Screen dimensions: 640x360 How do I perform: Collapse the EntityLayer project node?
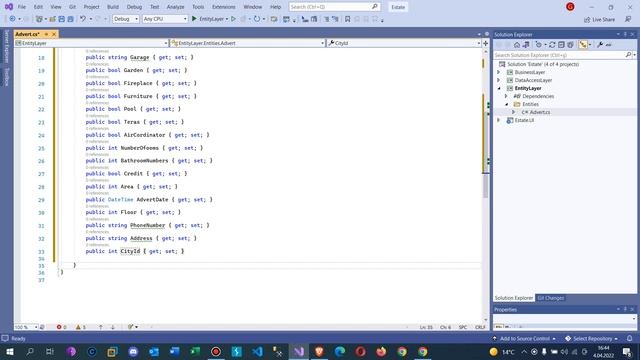point(498,88)
